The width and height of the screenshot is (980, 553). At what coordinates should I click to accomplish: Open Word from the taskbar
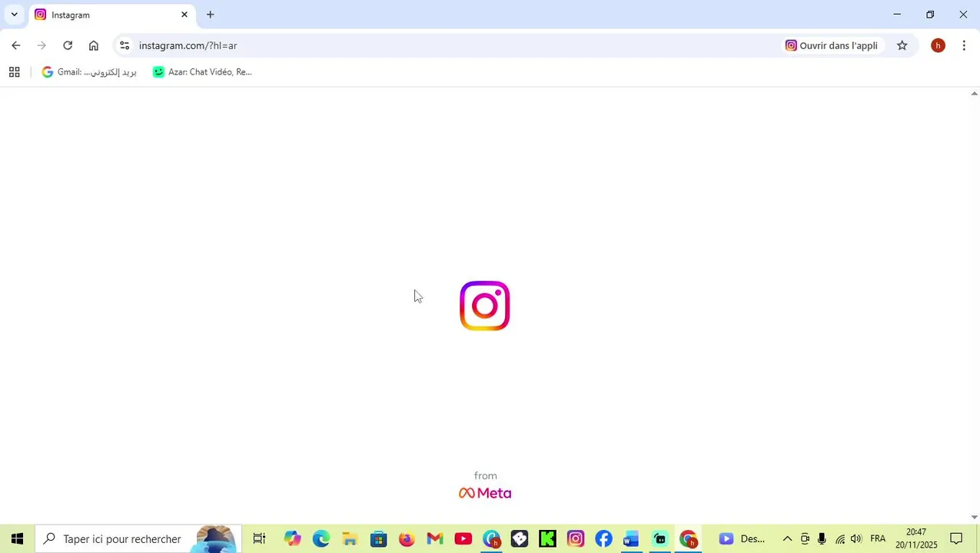coord(631,538)
